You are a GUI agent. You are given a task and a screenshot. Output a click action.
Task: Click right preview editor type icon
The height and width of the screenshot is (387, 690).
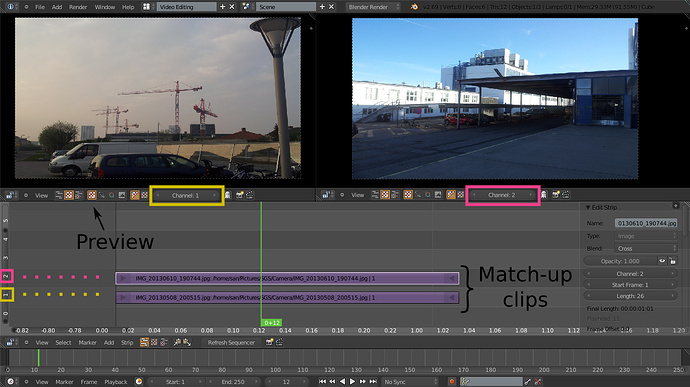click(326, 195)
